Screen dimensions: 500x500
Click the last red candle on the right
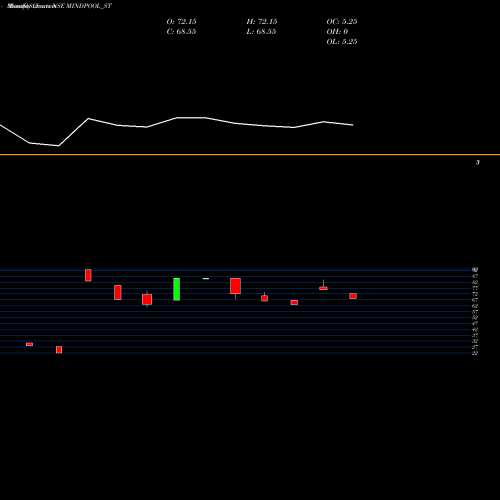point(353,296)
